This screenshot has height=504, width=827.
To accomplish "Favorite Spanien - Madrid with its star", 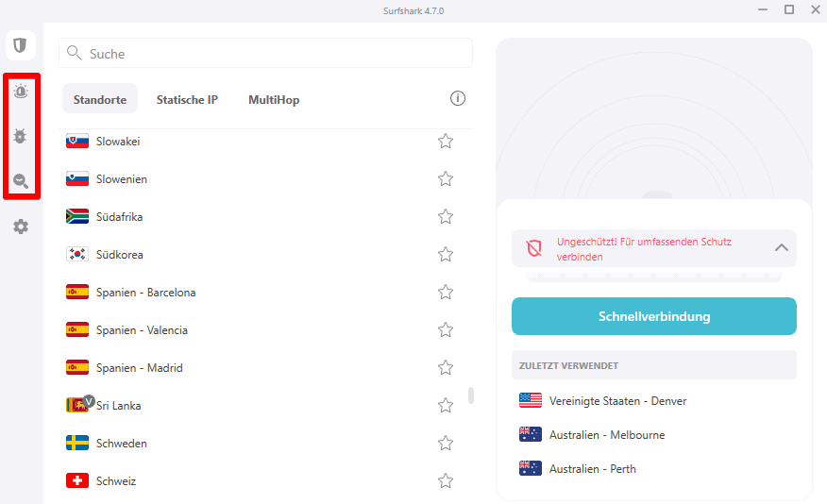I will point(446,367).
